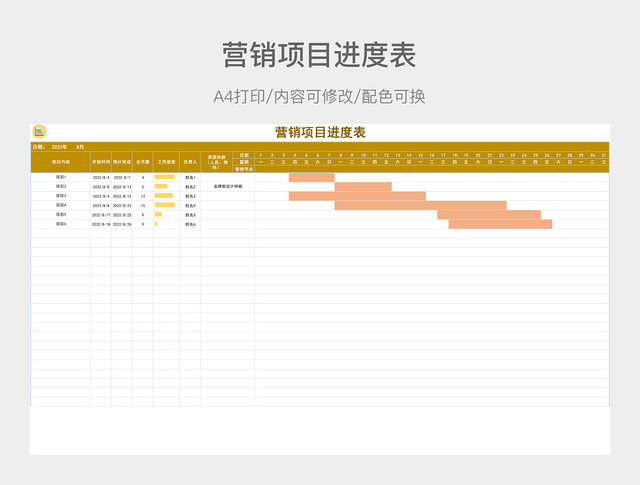This screenshot has width=640, height=485.
Task: Select the orange Gantt bar for 项目4
Action: point(421,206)
